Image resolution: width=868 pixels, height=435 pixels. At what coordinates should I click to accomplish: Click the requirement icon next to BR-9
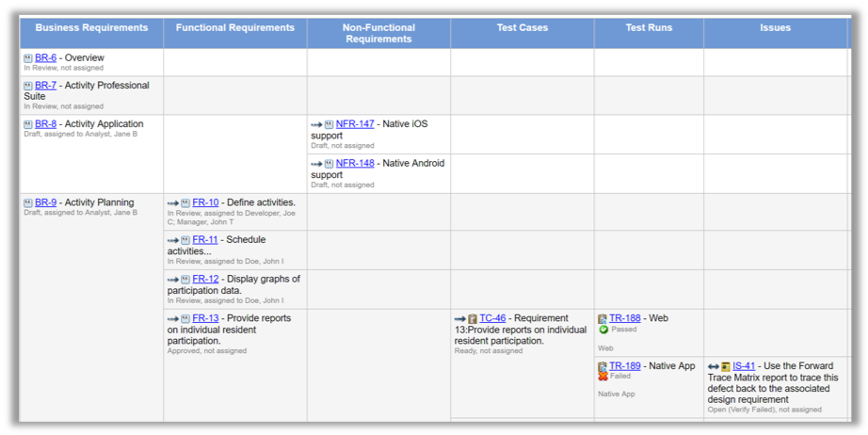point(28,202)
